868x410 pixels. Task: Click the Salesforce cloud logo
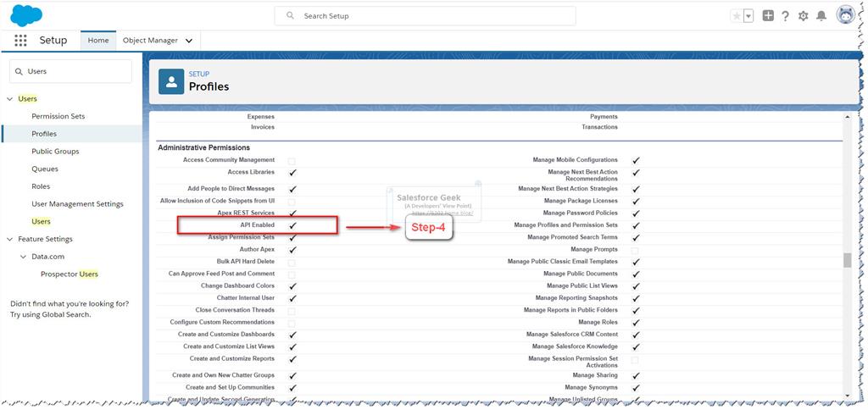[x=26, y=15]
